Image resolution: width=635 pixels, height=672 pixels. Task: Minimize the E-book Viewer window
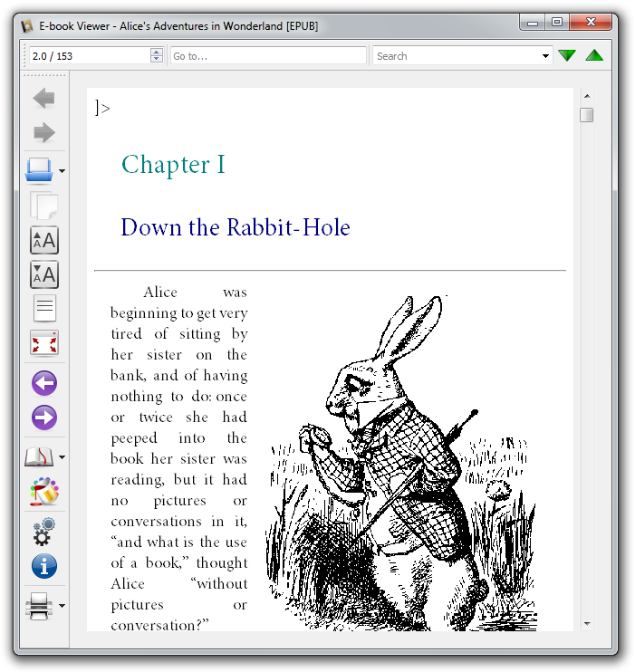pos(532,22)
